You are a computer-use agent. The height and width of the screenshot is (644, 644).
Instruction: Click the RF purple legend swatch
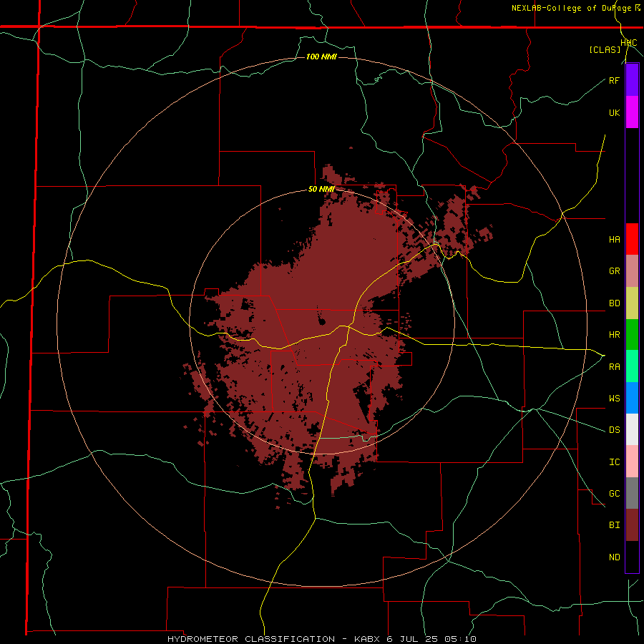[x=632, y=80]
